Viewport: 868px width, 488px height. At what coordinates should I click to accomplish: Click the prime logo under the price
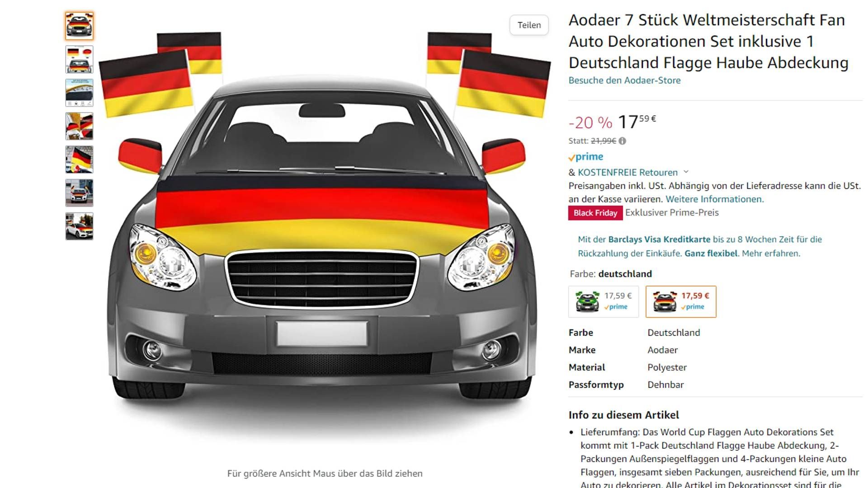point(586,157)
